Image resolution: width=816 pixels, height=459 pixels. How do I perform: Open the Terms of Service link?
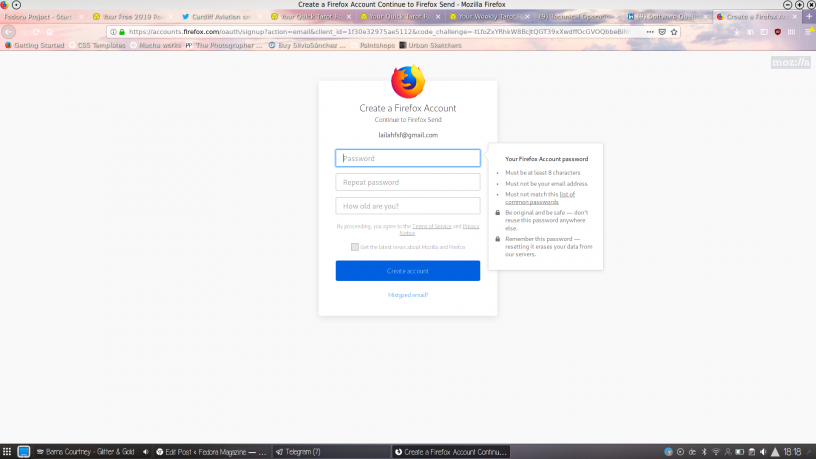pos(432,226)
